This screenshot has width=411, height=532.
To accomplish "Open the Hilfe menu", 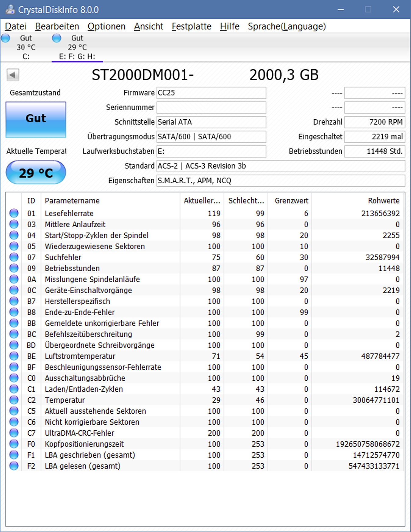I will point(230,27).
